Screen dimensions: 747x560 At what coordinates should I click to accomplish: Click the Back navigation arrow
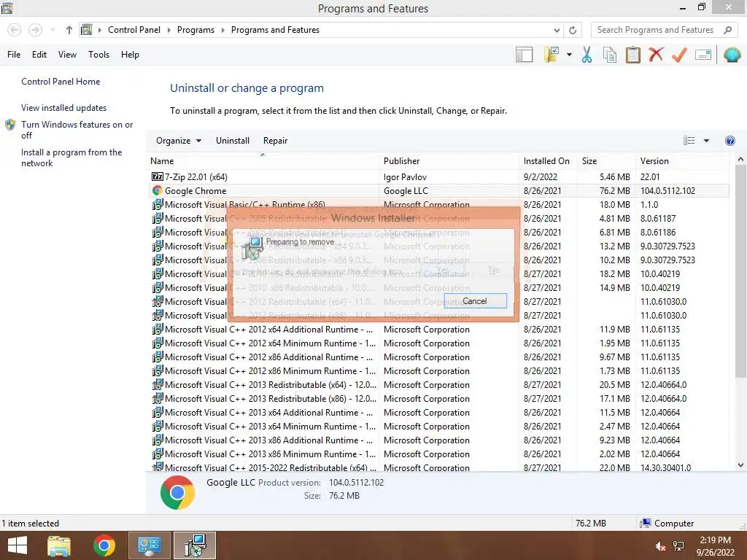click(x=15, y=30)
